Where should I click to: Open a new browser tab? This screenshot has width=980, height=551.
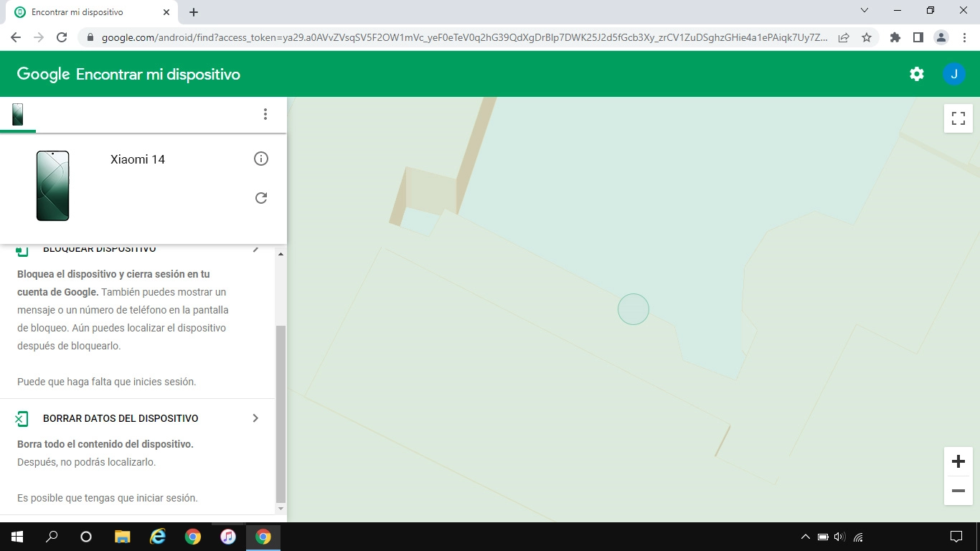194,12
